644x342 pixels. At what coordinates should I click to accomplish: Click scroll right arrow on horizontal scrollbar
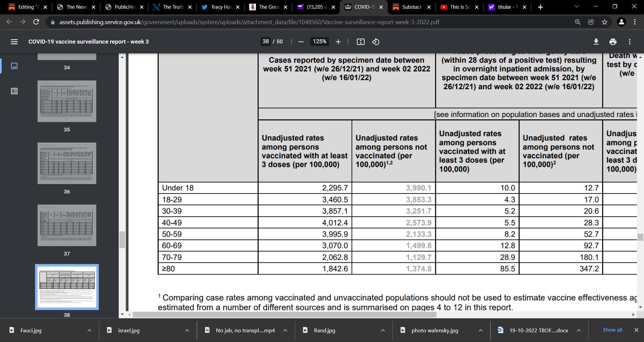click(x=633, y=315)
